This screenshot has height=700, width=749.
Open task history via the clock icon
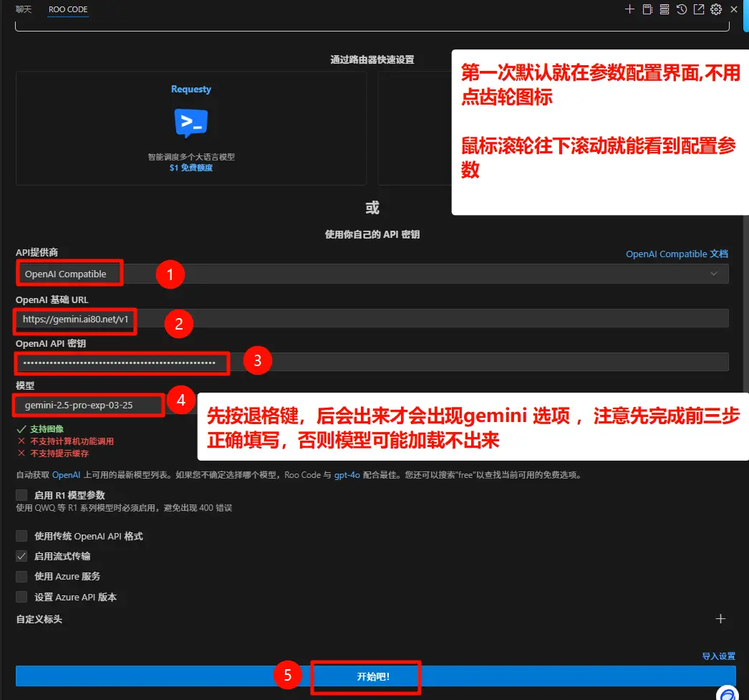click(682, 9)
